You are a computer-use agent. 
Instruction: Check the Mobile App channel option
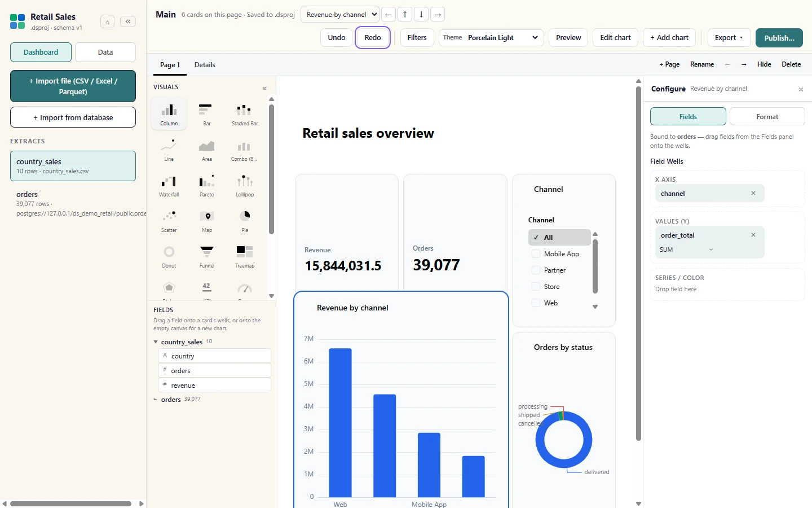click(x=536, y=254)
